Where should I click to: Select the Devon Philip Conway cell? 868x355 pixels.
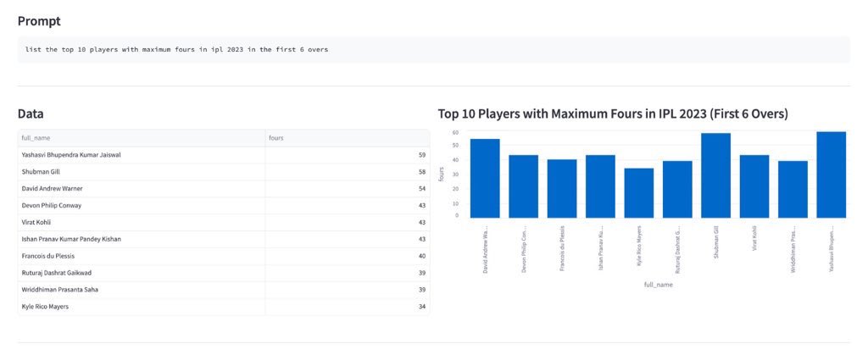(142, 206)
